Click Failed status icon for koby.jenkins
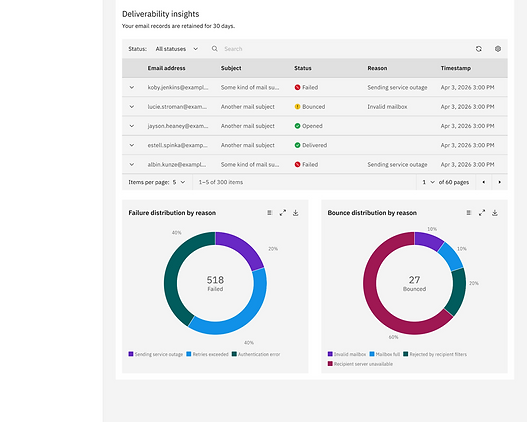The width and height of the screenshot is (527, 422). (x=297, y=87)
